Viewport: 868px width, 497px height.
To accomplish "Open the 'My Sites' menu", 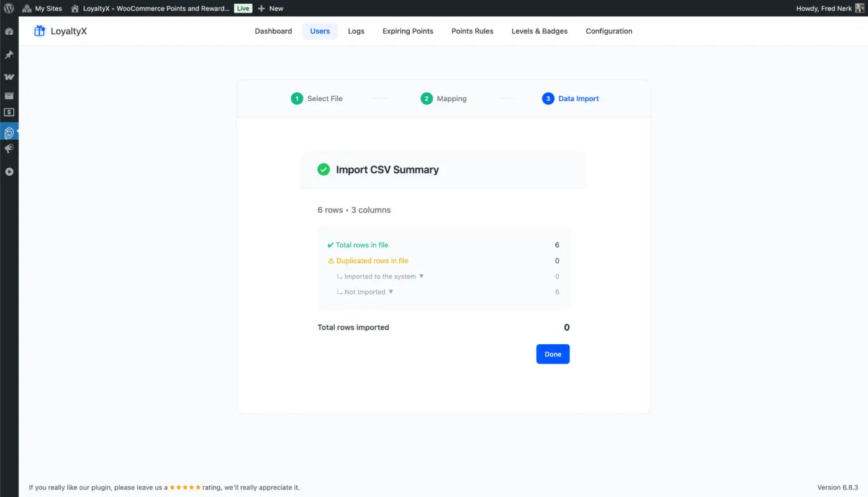I will click(x=42, y=8).
